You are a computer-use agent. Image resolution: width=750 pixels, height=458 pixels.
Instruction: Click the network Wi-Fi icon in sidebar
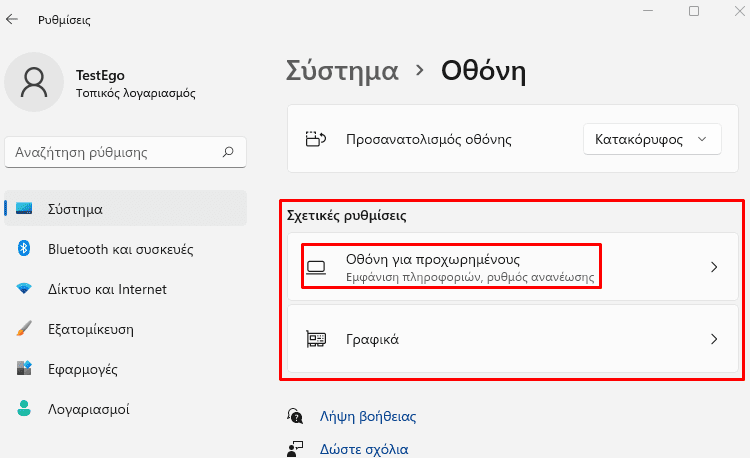point(24,289)
